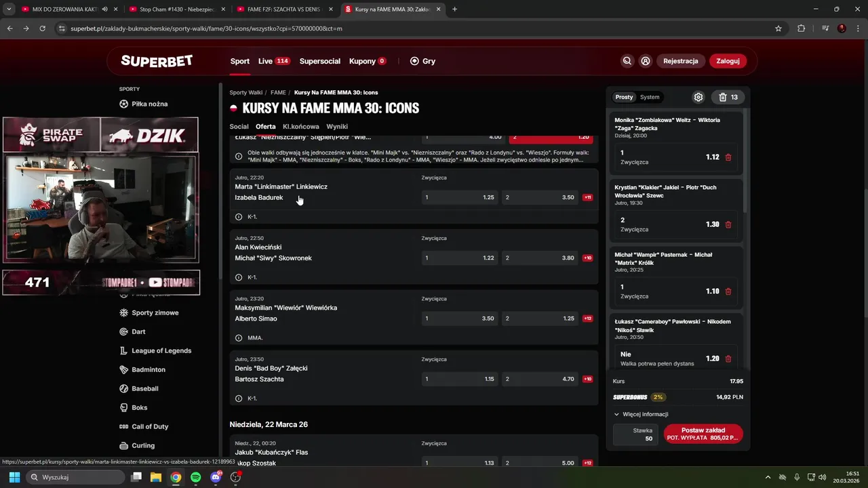
Task: Remove Pasternak – Królik bet with trash icon
Action: point(728,291)
